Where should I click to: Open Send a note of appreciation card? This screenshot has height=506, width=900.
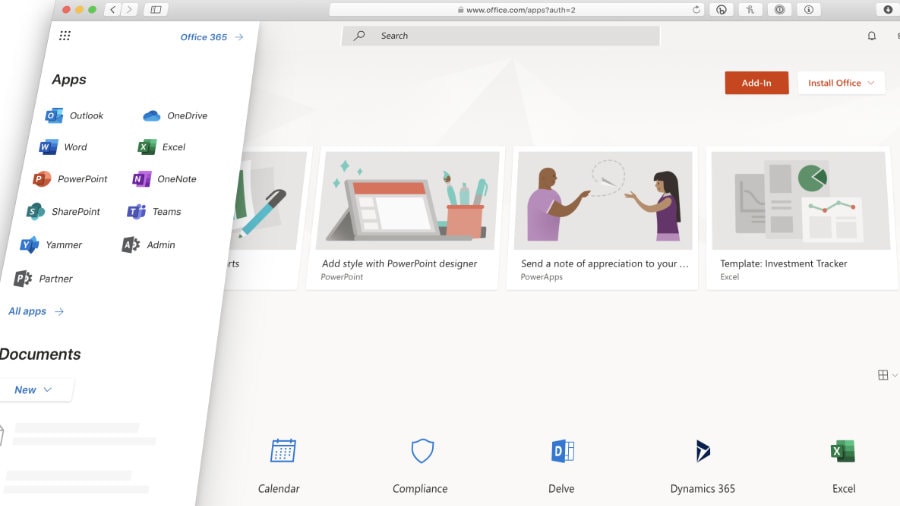point(602,217)
